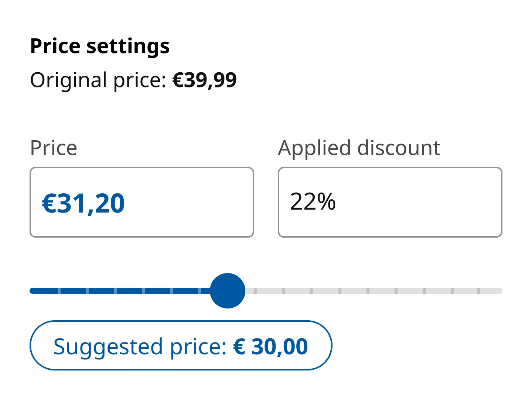This screenshot has width=532, height=400.
Task: Click the filled blue portion of the slider
Action: (129, 291)
